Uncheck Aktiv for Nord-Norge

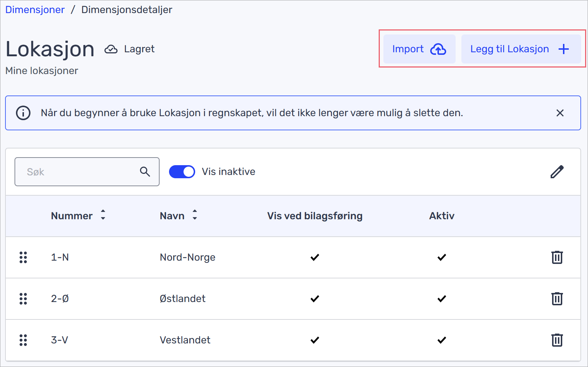click(441, 257)
